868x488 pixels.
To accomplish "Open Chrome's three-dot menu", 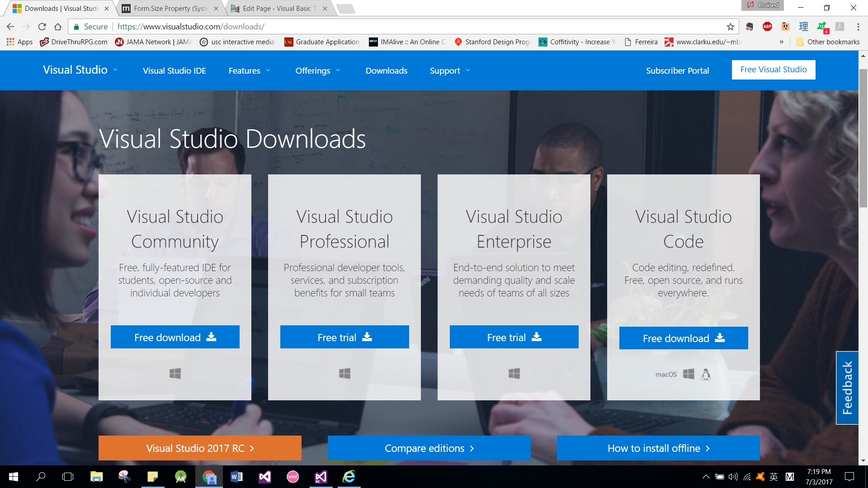I will click(858, 27).
